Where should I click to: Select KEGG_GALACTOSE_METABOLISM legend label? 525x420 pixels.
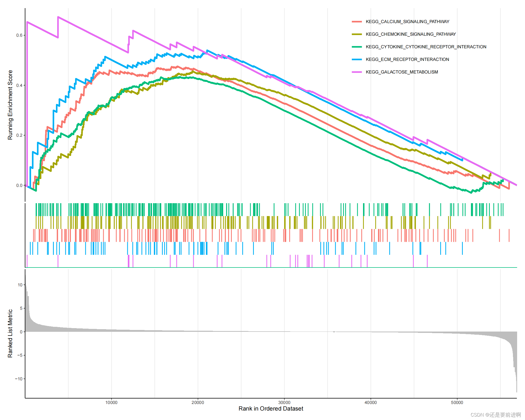tap(402, 72)
